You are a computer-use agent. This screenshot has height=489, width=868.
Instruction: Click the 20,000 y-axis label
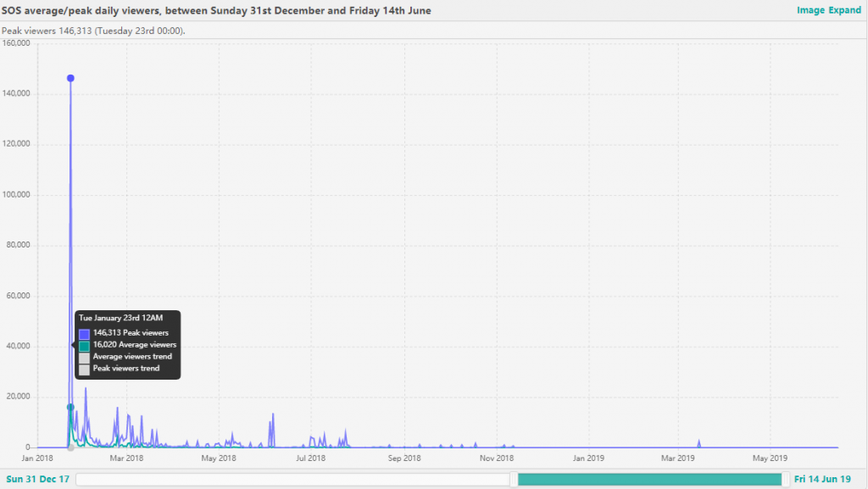click(x=19, y=397)
